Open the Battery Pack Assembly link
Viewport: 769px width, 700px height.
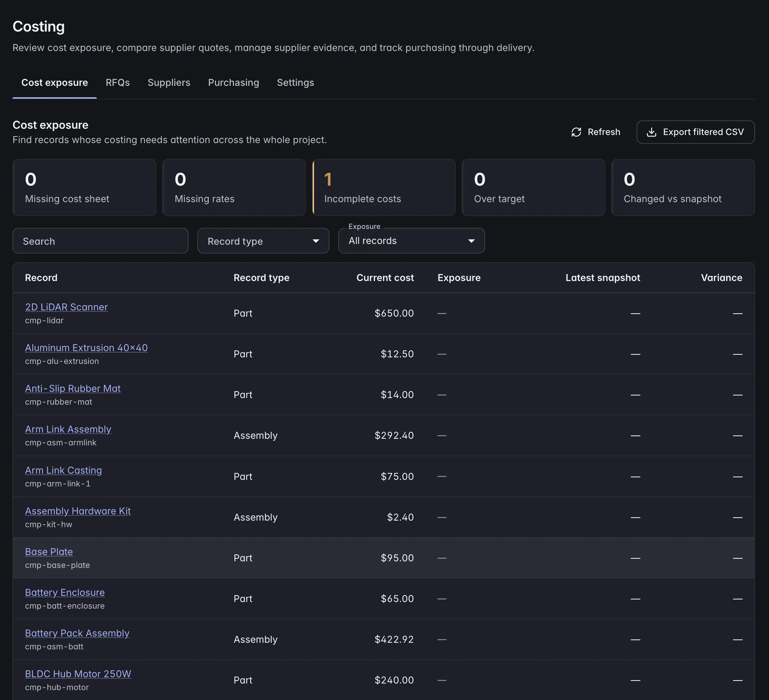[x=77, y=633]
